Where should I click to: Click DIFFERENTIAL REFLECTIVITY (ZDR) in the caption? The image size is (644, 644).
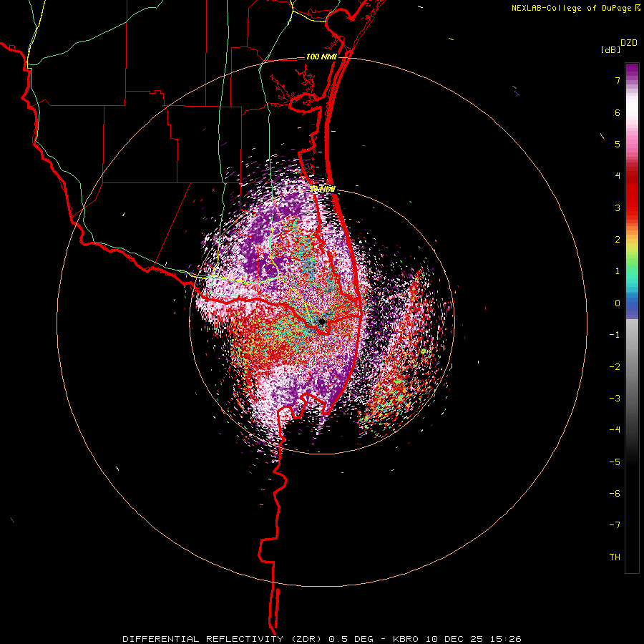(x=224, y=639)
